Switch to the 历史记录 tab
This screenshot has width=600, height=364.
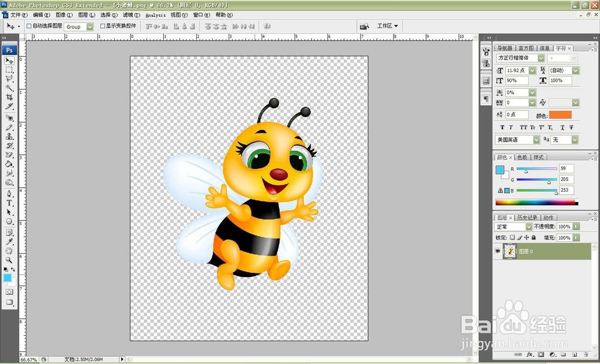tap(527, 218)
